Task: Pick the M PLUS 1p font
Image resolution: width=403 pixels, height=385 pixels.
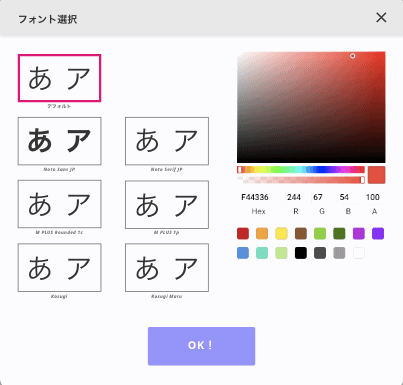Action: [x=167, y=204]
